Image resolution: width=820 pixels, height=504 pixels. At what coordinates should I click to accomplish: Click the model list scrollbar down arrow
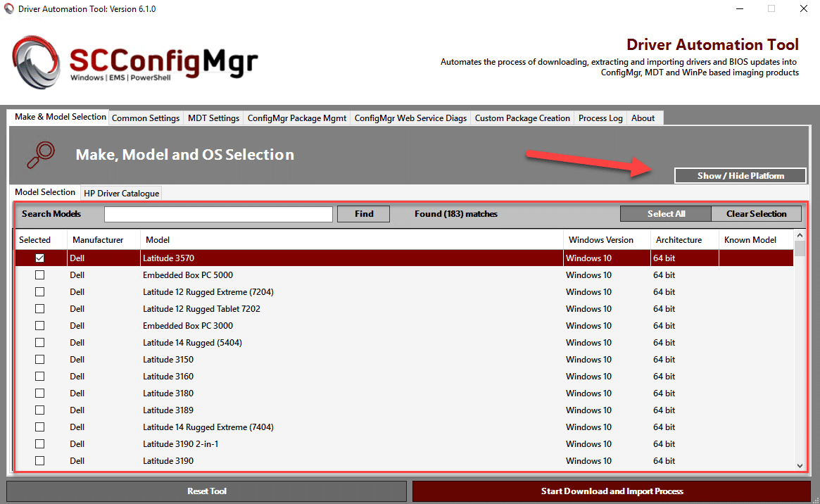pos(799,465)
